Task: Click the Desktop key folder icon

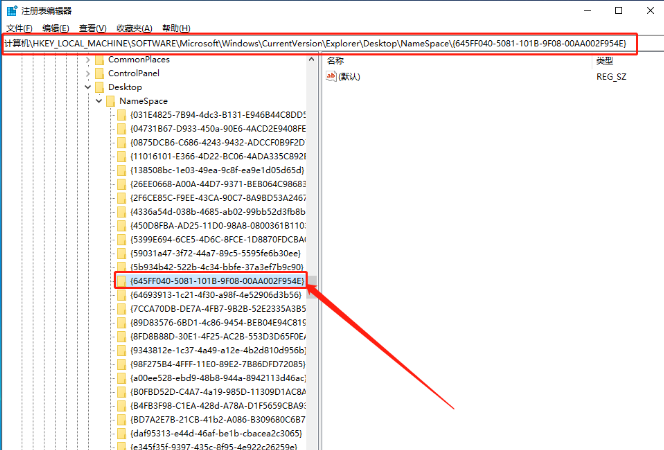Action: (x=100, y=87)
